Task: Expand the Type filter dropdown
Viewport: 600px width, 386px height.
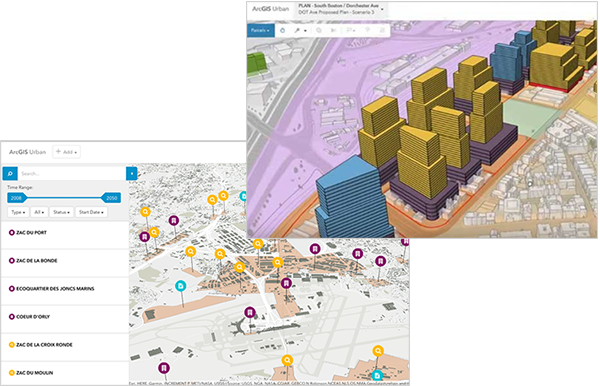Action: click(18, 212)
